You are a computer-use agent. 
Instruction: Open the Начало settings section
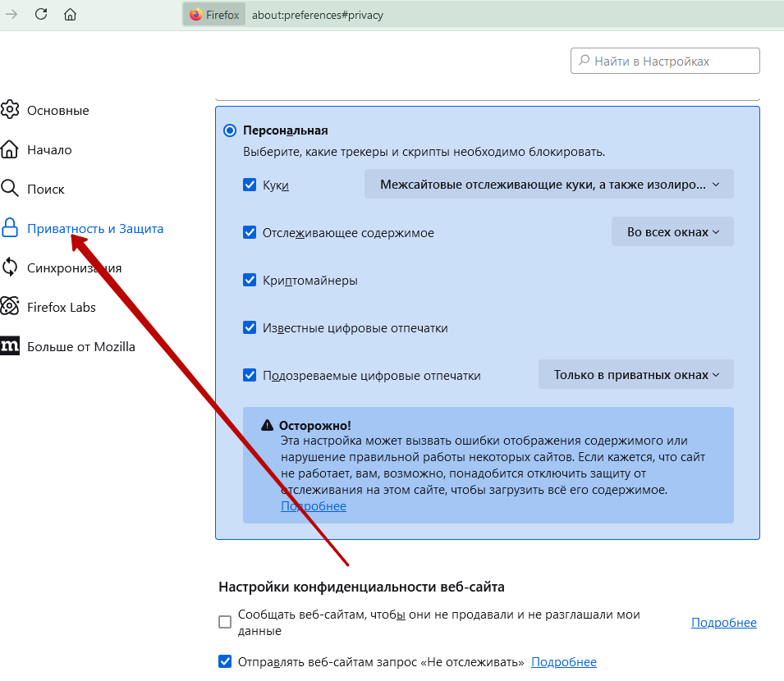pos(49,149)
